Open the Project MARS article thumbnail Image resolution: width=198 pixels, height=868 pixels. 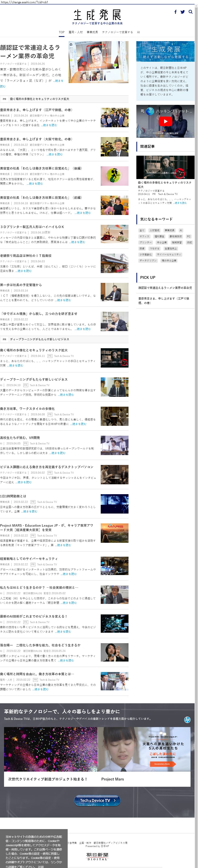pos(114,533)
